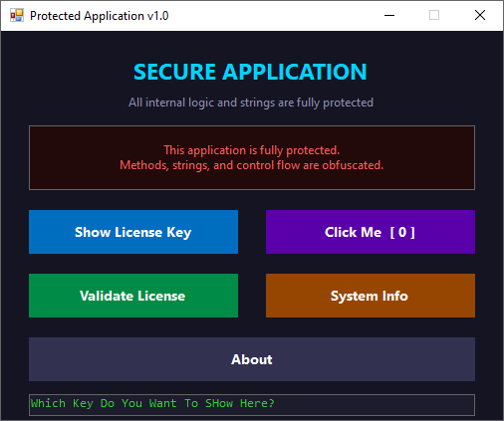Screen dimensions: 504x421
Task: Click the subtitle about internal logic and strings
Action: click(x=251, y=103)
